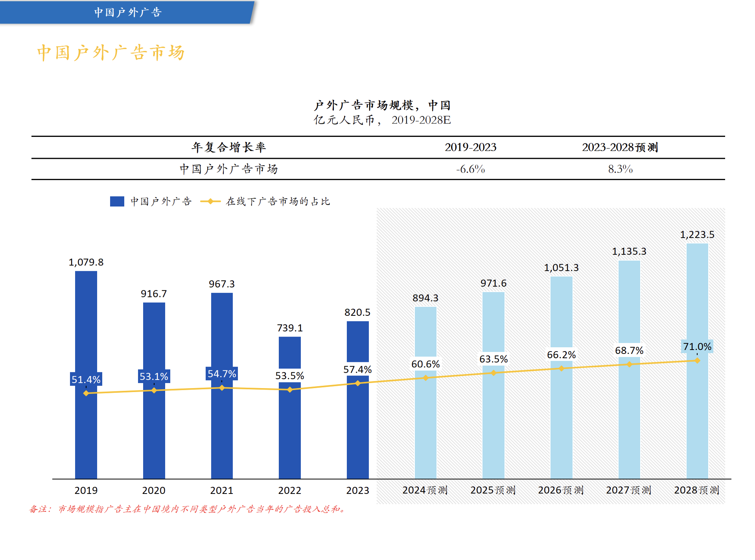Click the yellow diamond marker above 2025预测
Image resolution: width=755 pixels, height=560 pixels.
coord(494,373)
